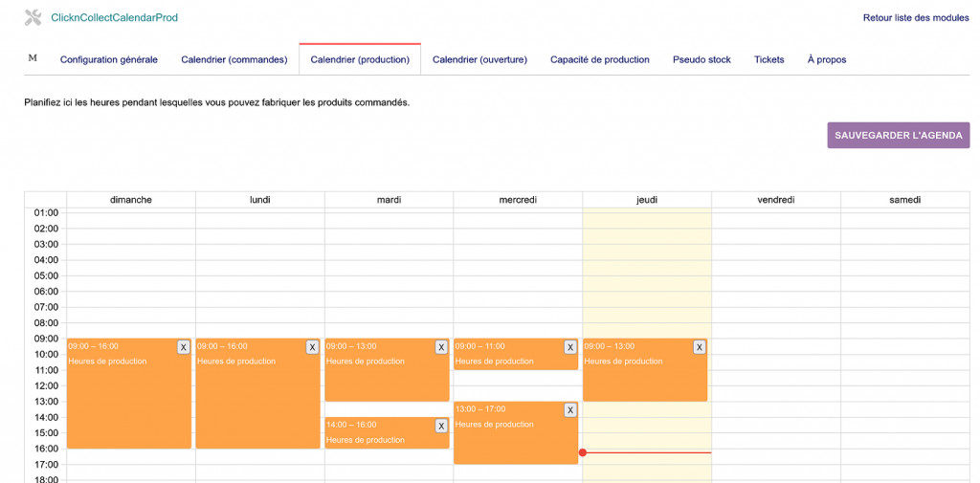Go to Calendrier (ouverture) tab
980x483 pixels.
pyautogui.click(x=479, y=59)
